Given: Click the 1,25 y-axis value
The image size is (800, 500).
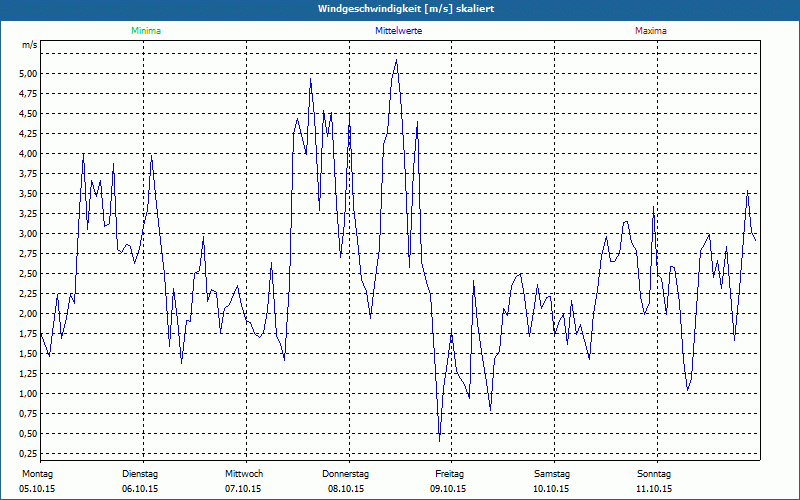Looking at the screenshot, I should [30, 373].
